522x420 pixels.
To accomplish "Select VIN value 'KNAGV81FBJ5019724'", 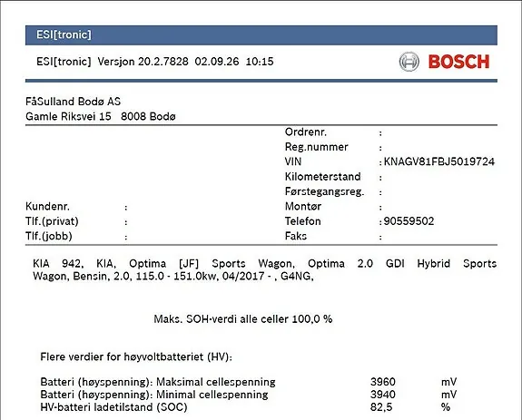I will point(439,161).
